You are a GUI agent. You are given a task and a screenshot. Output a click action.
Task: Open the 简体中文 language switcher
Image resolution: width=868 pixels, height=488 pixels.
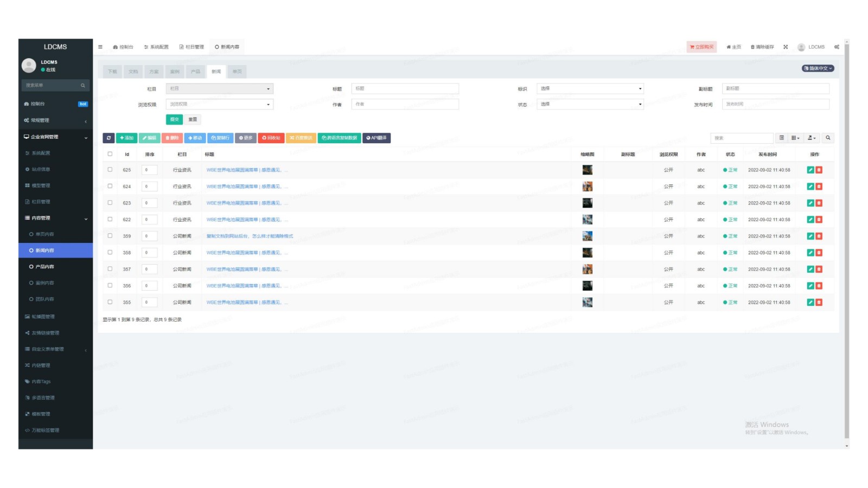tap(818, 68)
